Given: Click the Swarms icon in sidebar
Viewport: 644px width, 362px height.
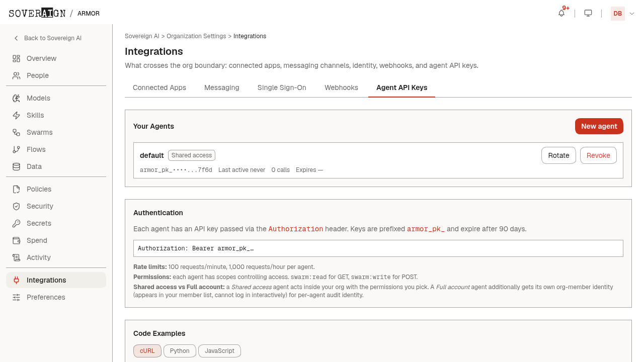Looking at the screenshot, I should (x=17, y=132).
